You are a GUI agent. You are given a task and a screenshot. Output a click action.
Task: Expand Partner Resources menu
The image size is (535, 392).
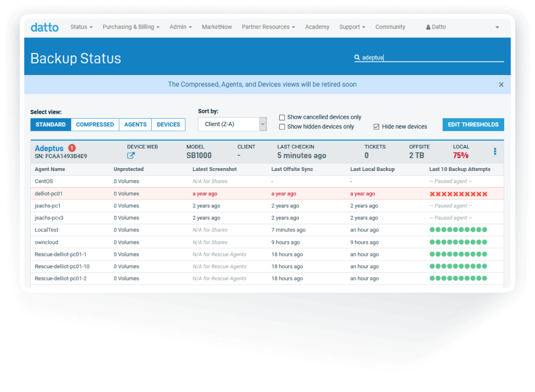tap(268, 27)
